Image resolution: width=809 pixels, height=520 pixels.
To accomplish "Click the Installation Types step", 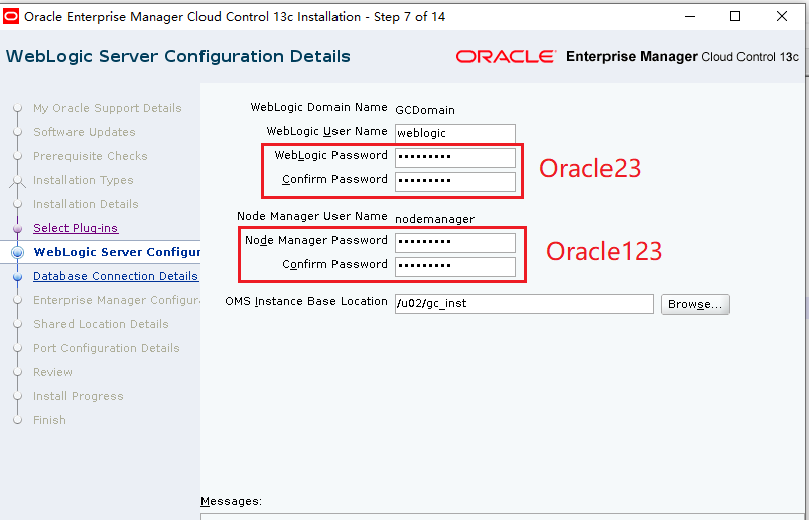I will click(83, 180).
